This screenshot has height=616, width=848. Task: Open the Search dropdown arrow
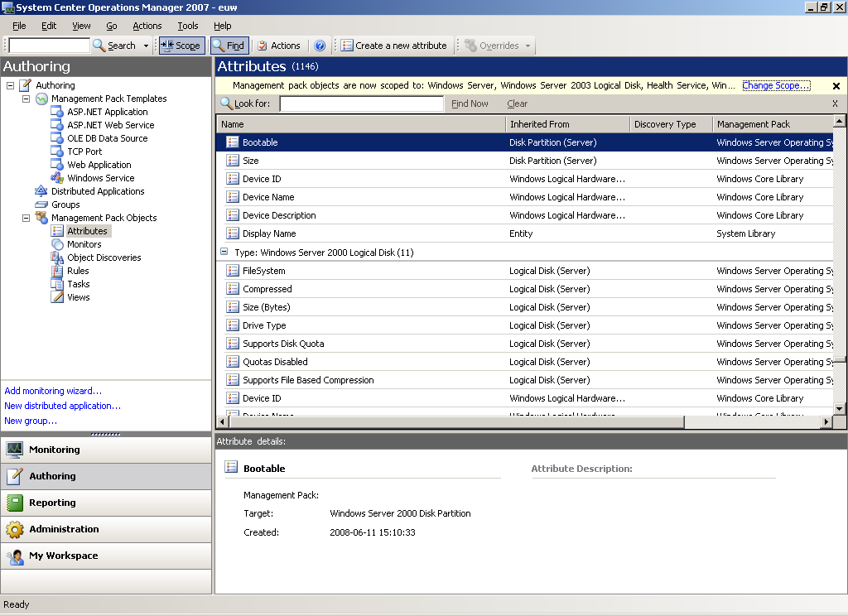(x=146, y=46)
